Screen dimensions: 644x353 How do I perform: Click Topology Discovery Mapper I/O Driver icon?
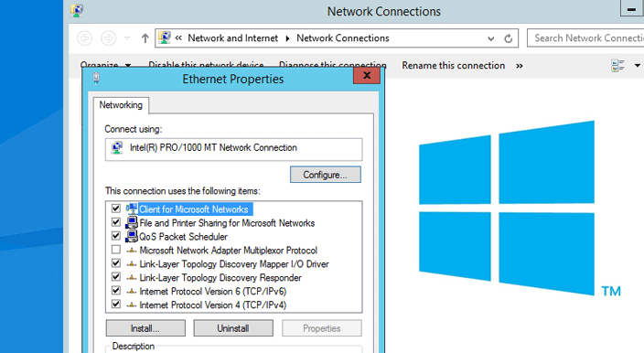(132, 264)
